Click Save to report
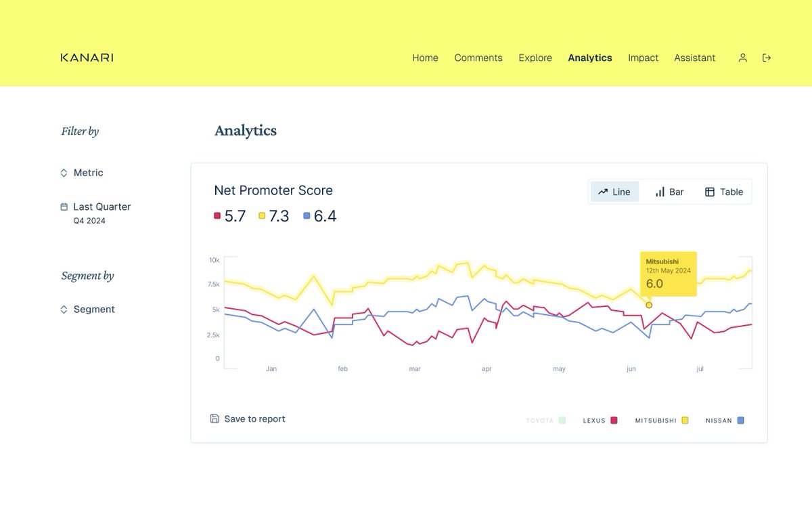812x508 pixels. coord(248,419)
